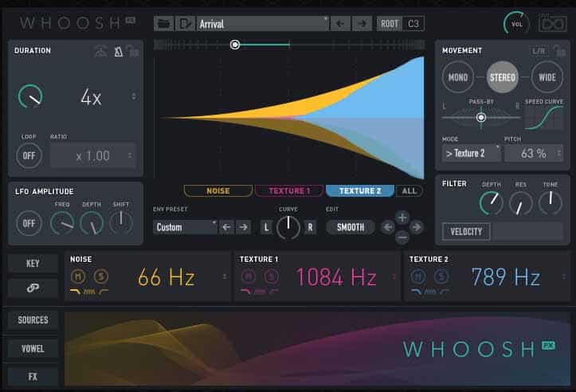
Task: Click the SMOOTH edit button
Action: pos(351,227)
